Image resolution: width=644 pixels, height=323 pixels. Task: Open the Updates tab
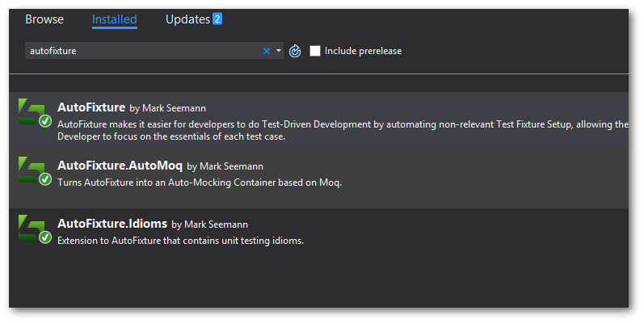point(188,19)
